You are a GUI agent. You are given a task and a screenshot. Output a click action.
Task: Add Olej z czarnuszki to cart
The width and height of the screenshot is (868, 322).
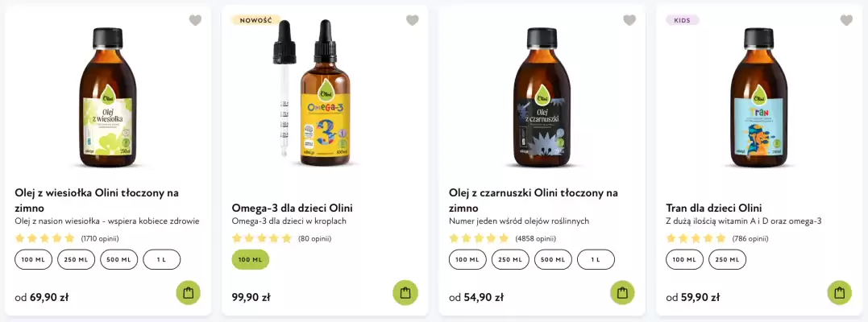[x=622, y=293]
